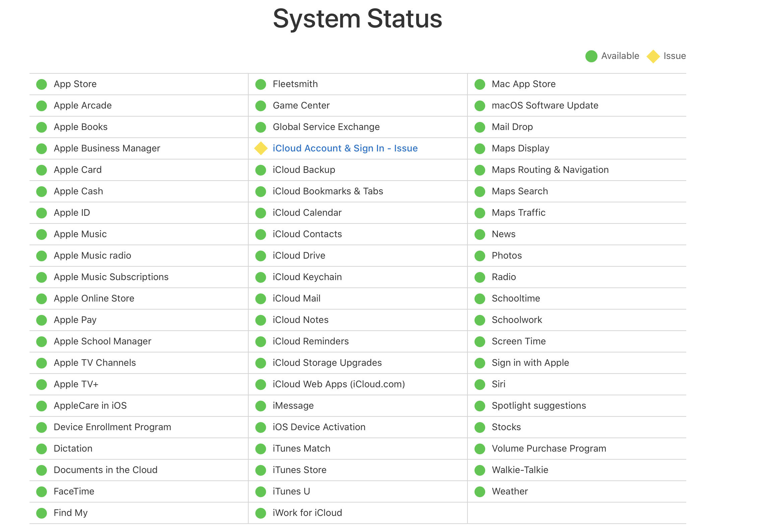The image size is (764, 532).
Task: Click the iTunes Store service entry
Action: click(299, 470)
